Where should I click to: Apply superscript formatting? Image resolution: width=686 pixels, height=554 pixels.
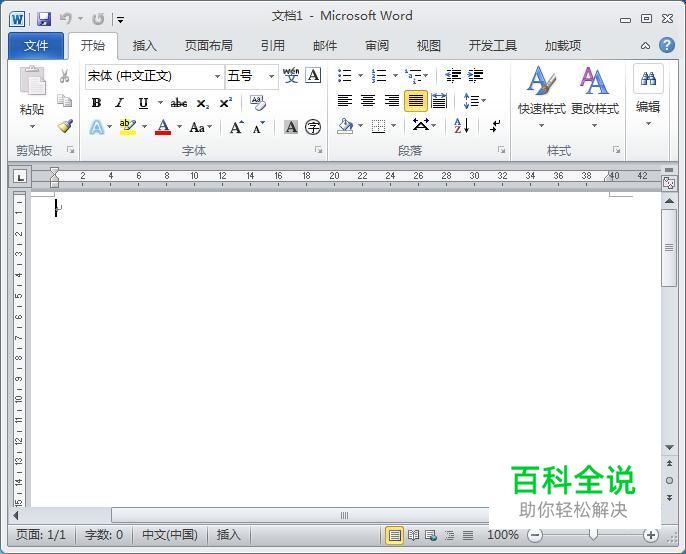pyautogui.click(x=225, y=103)
